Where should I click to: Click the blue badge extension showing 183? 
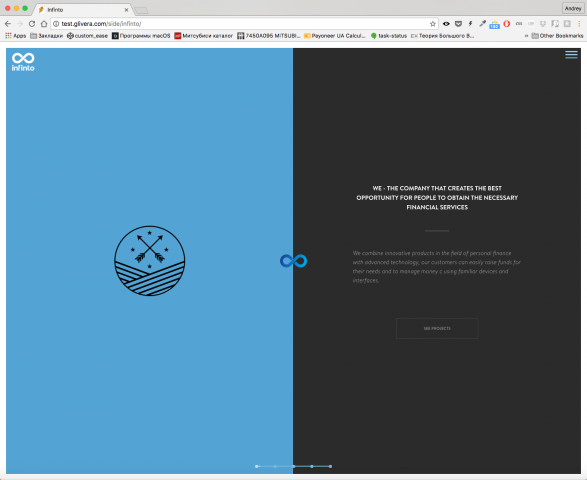pos(494,25)
